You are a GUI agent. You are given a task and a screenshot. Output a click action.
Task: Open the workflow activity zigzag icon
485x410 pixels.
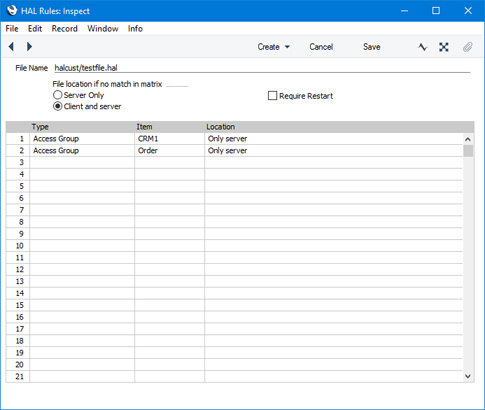422,47
